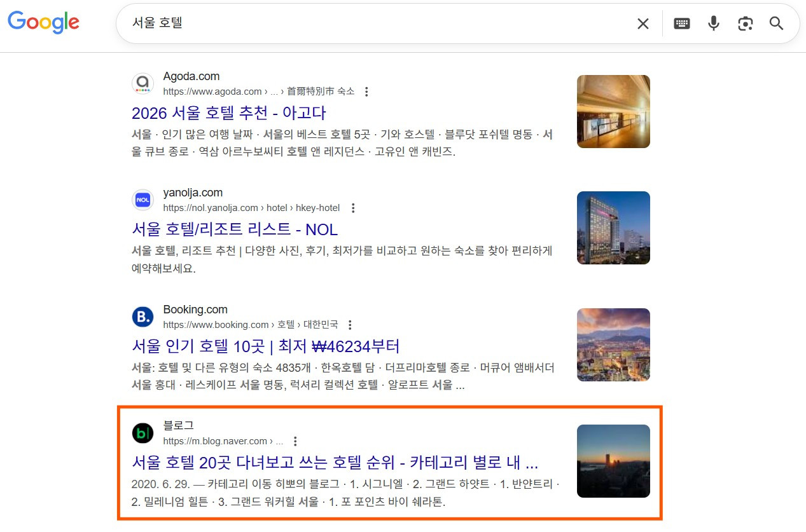
Task: Click the Agoda result hotel lobby thumbnail
Action: click(613, 111)
